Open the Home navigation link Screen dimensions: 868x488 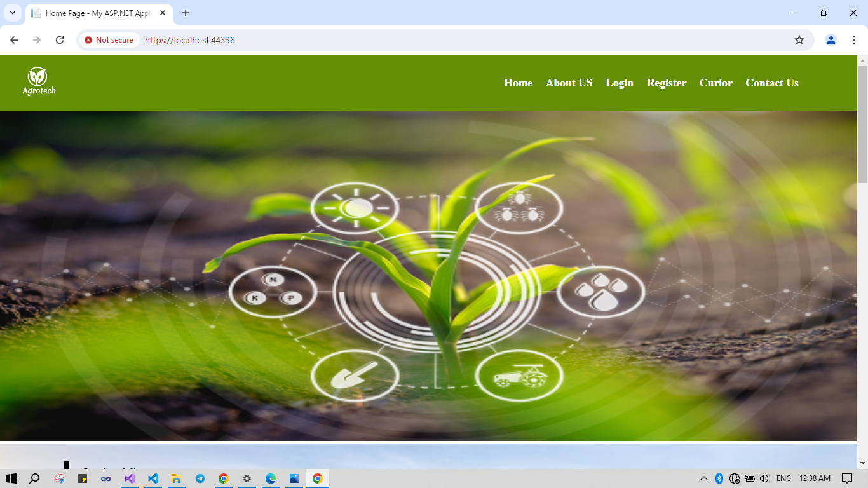click(518, 83)
